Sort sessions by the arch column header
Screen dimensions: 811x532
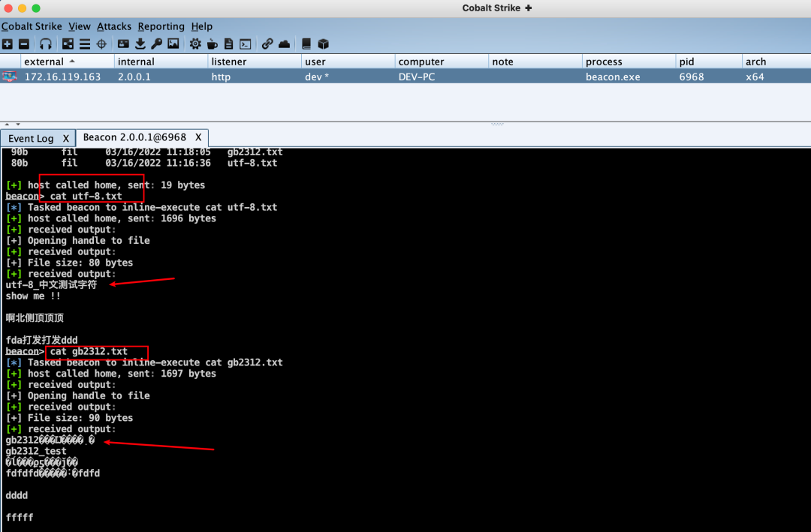tap(776, 62)
